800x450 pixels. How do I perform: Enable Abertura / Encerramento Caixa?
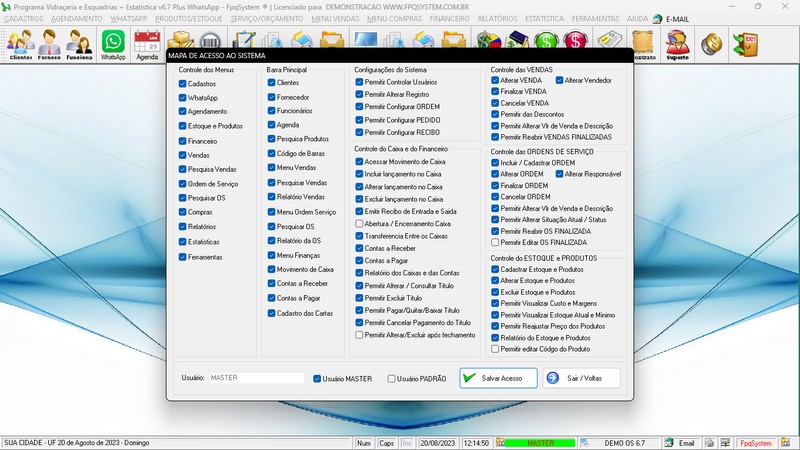[359, 223]
